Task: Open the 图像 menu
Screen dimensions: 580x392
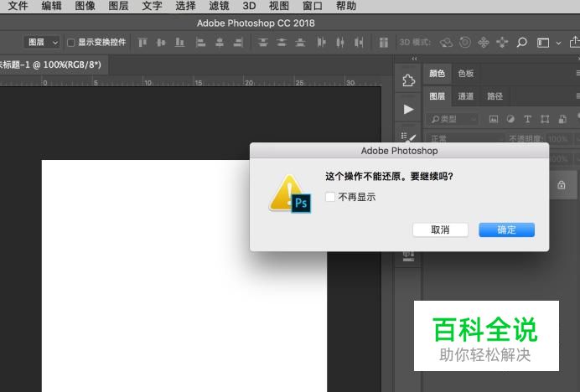Action: click(x=85, y=6)
